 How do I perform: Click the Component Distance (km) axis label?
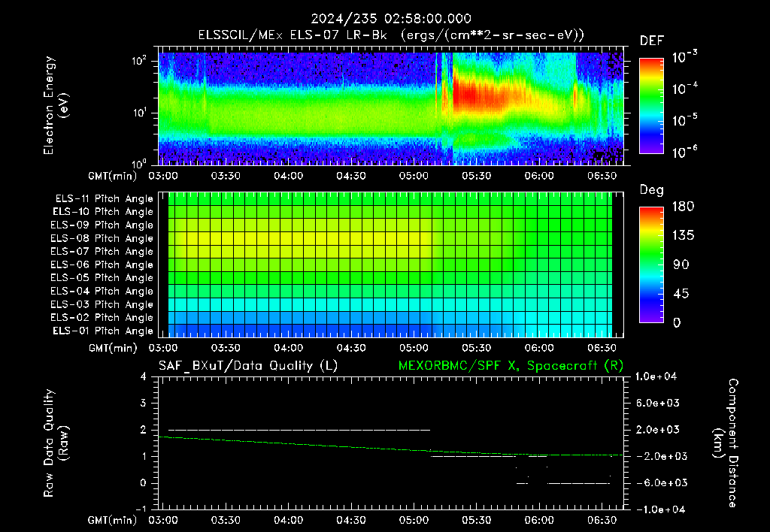(726, 443)
